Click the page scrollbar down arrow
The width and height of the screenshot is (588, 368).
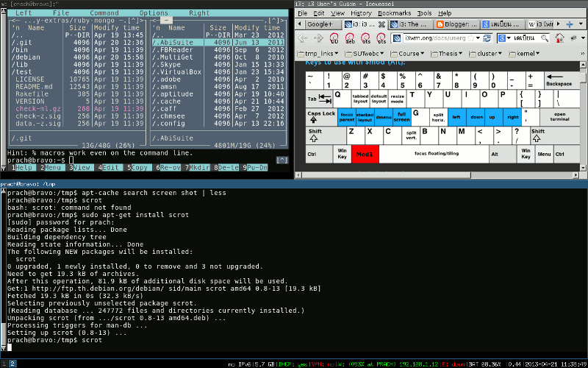583,168
